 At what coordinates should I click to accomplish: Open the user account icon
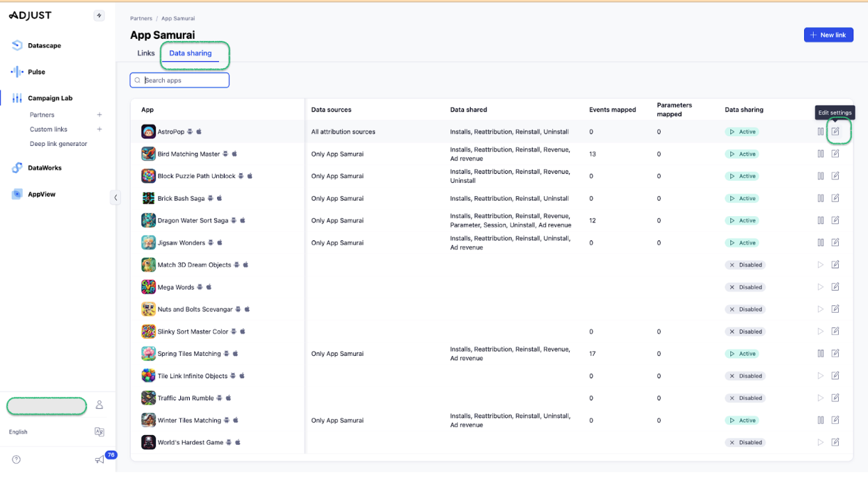(99, 405)
